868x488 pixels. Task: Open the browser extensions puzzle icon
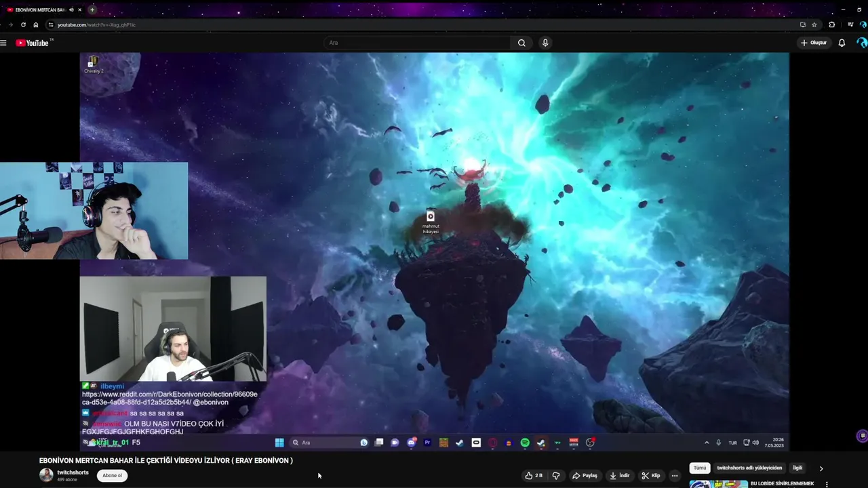point(832,24)
